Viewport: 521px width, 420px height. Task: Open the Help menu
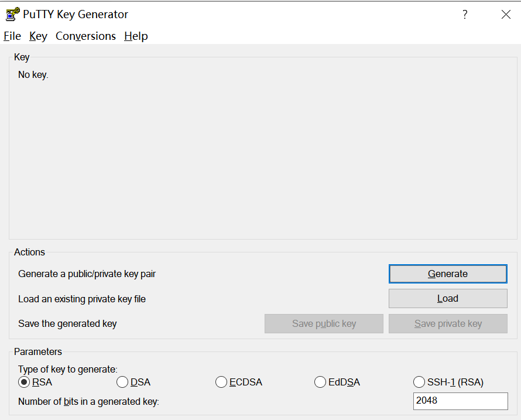coord(136,36)
